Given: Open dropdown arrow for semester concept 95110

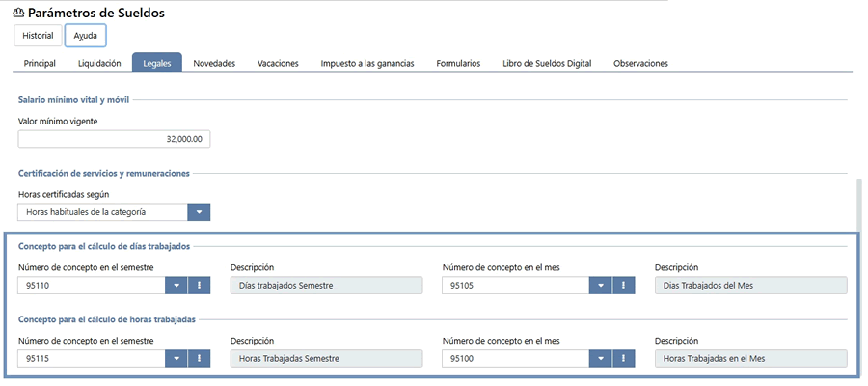Looking at the screenshot, I should point(176,286).
